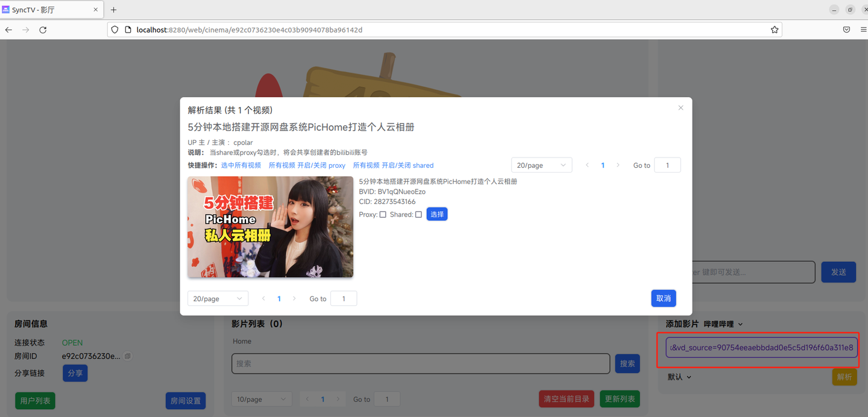Click the Go to page number input field
This screenshot has height=417, width=868.
point(667,165)
